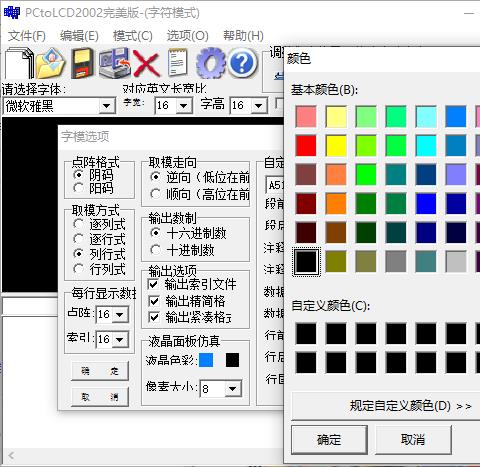Image resolution: width=480 pixels, height=467 pixels.
Task: Expand the 点阵 16 dropdown
Action: pyautogui.click(x=120, y=314)
